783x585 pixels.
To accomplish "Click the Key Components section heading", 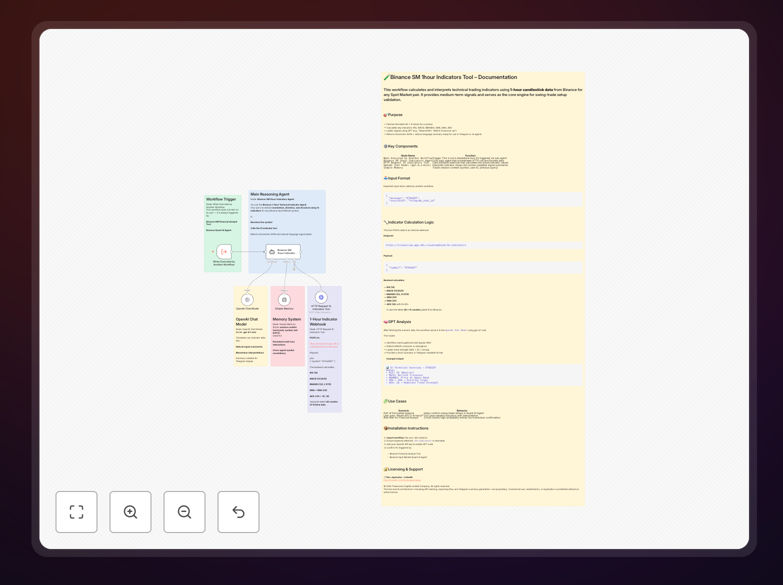I will (401, 146).
